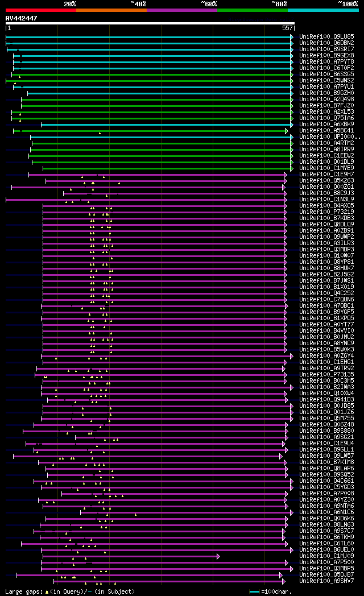Screen dimensions: 364x596
Task: Select hit label UniRef100_Q9LW57
Action: coord(326,456)
